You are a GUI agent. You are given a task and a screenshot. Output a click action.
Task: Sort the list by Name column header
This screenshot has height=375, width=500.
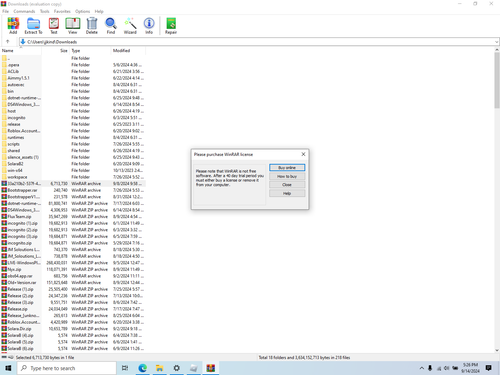21,51
